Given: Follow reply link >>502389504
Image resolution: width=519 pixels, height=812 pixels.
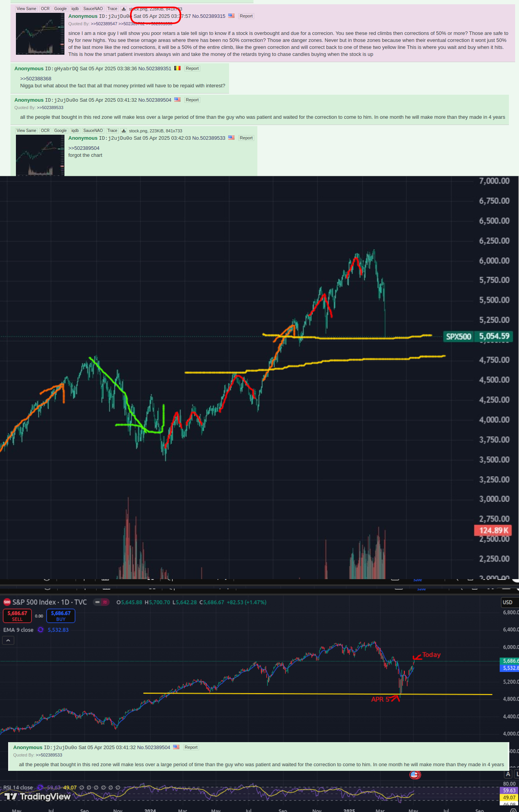Looking at the screenshot, I should 84,148.
